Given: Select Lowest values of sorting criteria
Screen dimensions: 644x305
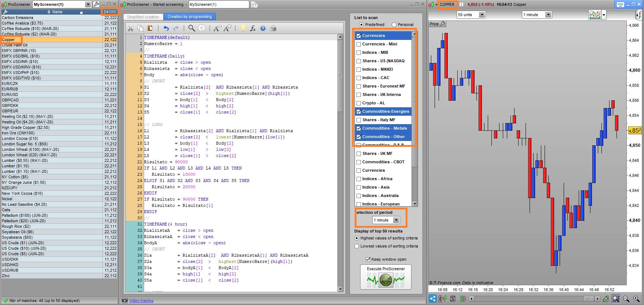Looking at the screenshot, I should (x=356, y=246).
